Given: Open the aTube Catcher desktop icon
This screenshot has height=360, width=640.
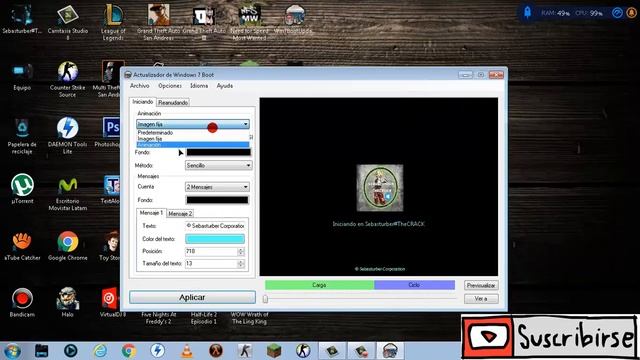Looking at the screenshot, I should [22, 246].
